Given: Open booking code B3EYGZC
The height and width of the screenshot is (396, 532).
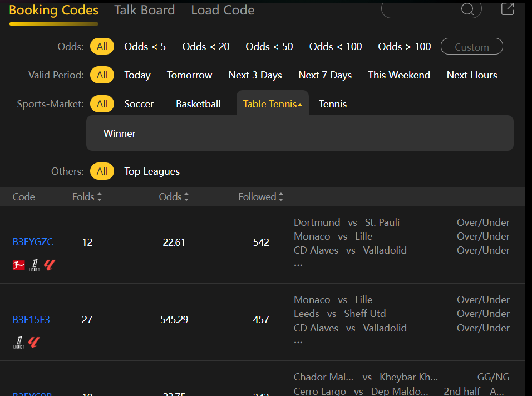Looking at the screenshot, I should click(x=32, y=242).
